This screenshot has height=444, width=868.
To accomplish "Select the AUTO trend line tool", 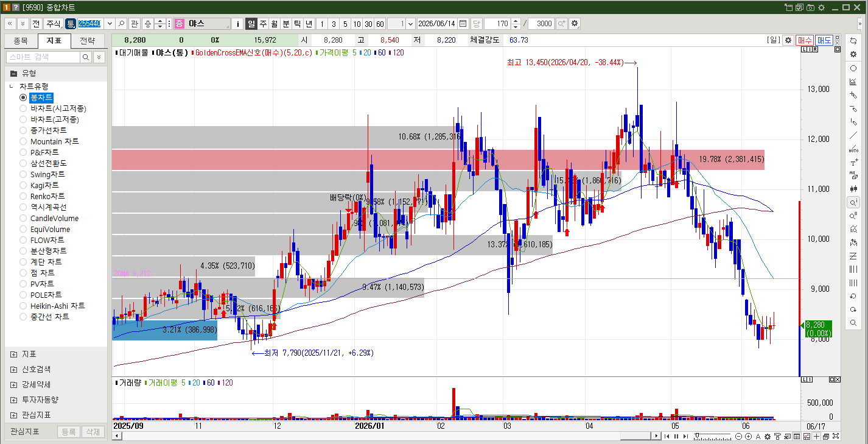I will pyautogui.click(x=853, y=149).
